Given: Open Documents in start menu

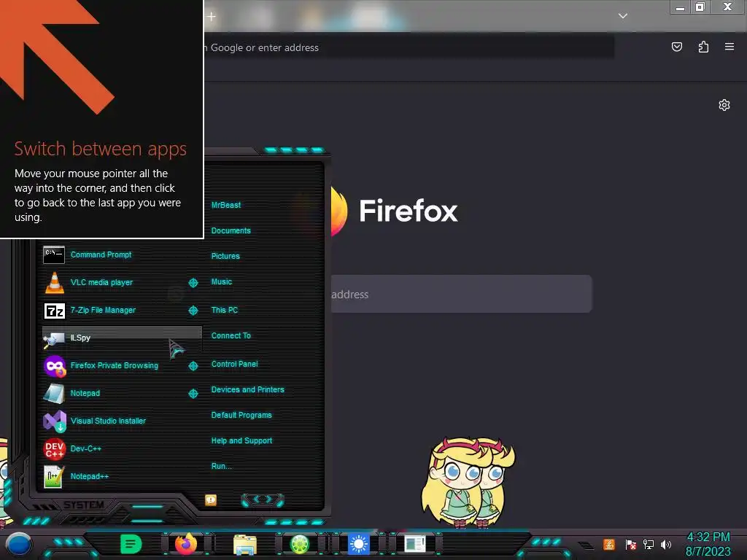Looking at the screenshot, I should (231, 230).
